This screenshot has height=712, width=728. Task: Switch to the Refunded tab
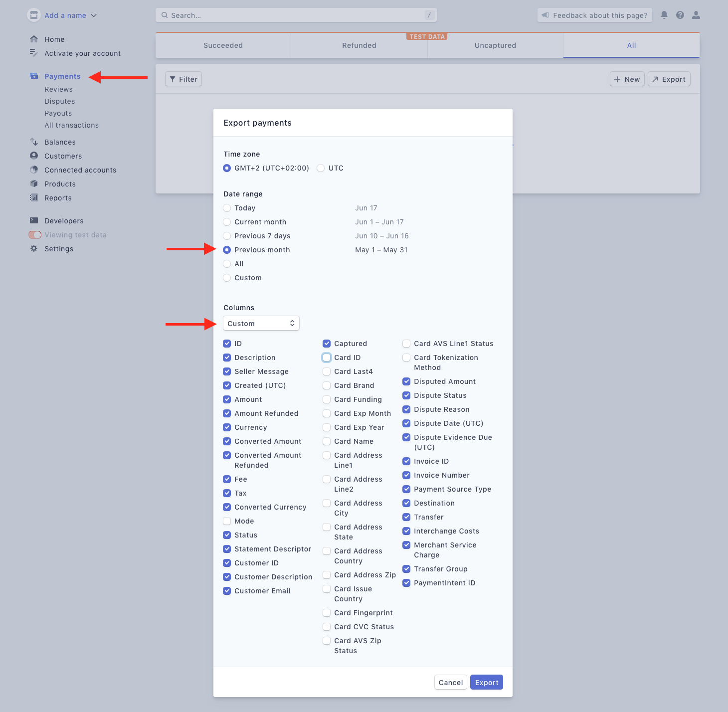coord(359,45)
